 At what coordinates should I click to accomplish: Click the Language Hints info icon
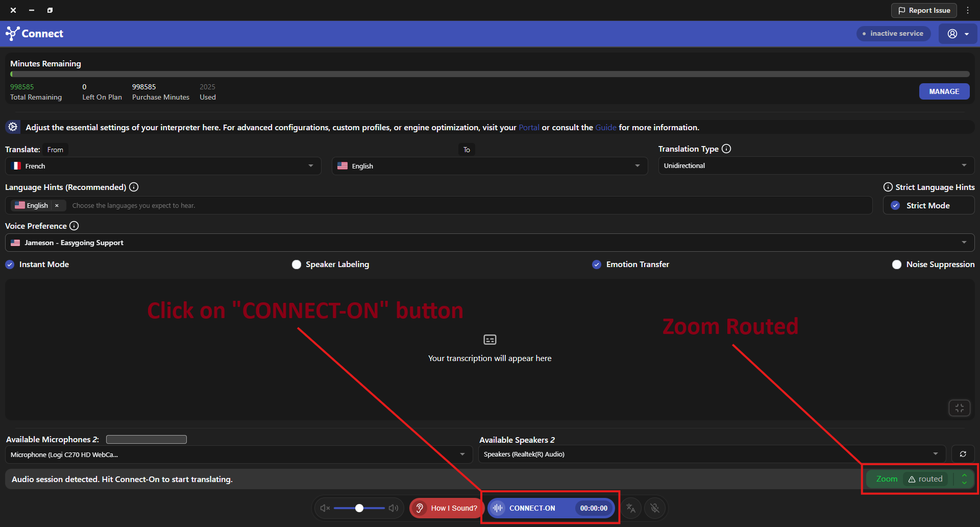click(134, 187)
